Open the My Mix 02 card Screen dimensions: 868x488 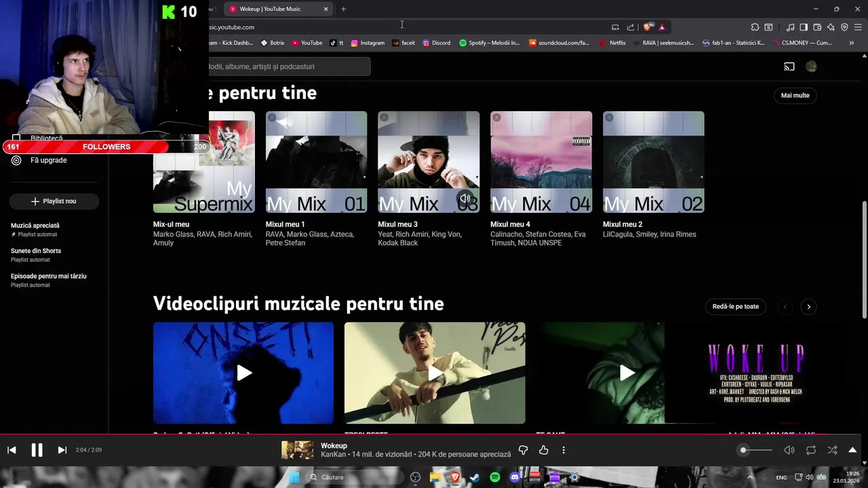click(x=654, y=162)
